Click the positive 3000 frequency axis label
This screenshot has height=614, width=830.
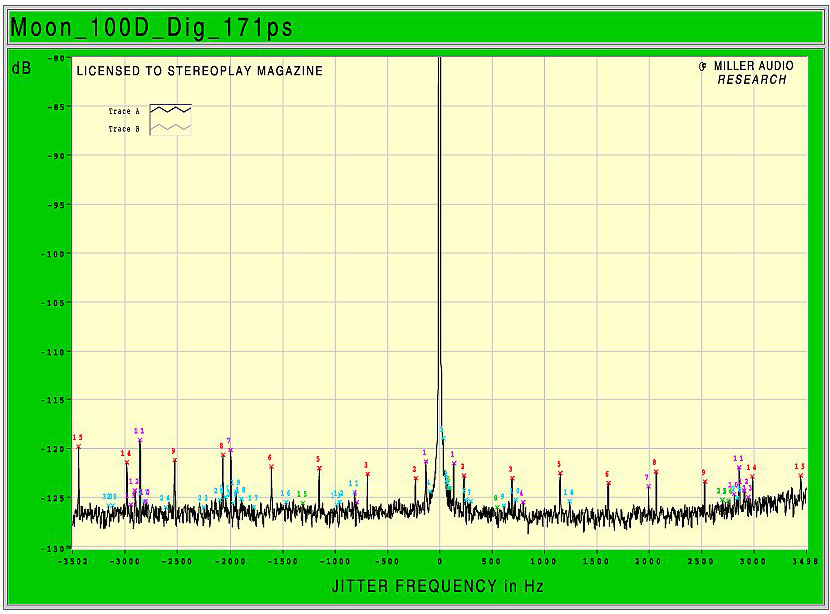(753, 561)
